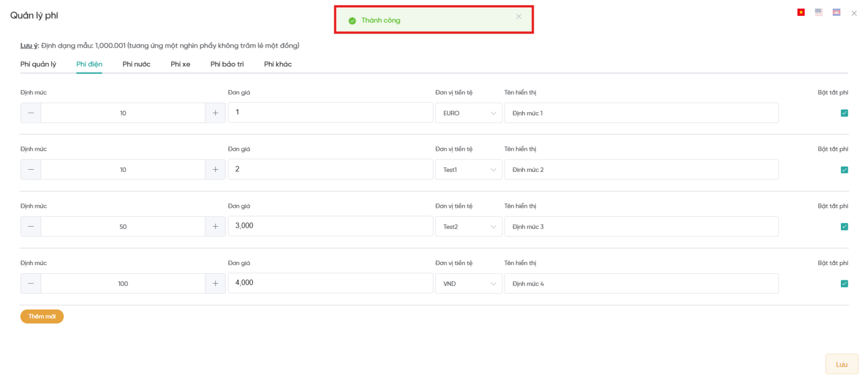Viewport: 868px width, 385px height.
Task: Switch language using the Cambodia flag
Action: (837, 12)
